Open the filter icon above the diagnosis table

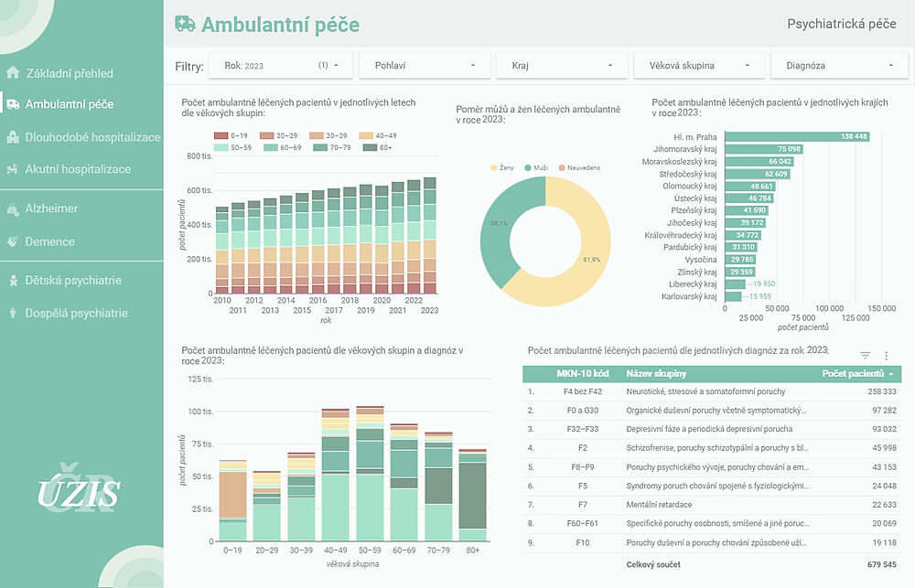click(864, 356)
